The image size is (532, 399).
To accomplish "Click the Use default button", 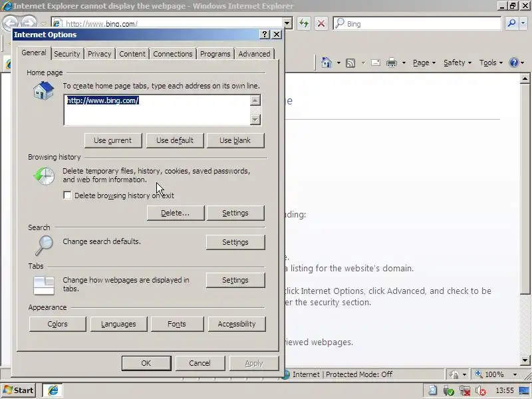I will [x=175, y=140].
